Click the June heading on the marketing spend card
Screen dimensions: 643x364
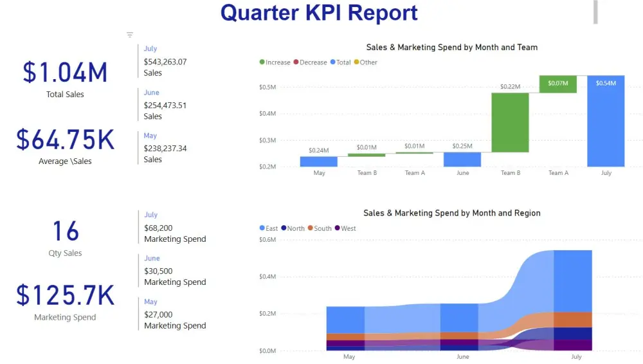coord(152,258)
